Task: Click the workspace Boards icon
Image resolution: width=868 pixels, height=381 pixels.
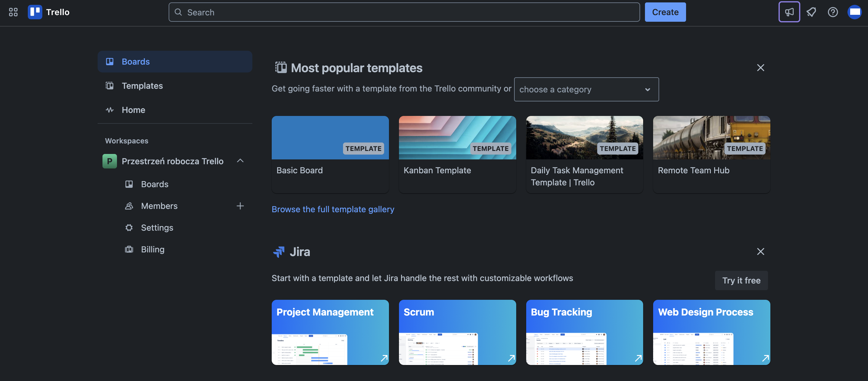Action: pos(129,184)
